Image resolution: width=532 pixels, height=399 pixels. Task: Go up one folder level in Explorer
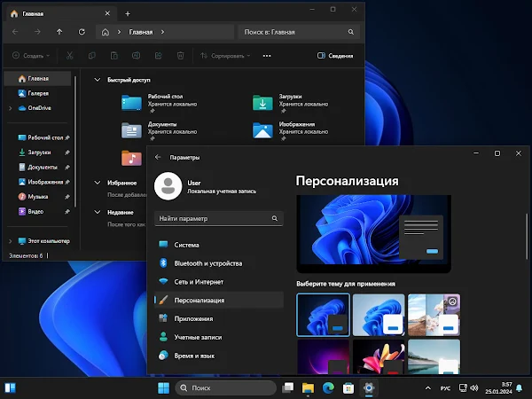59,32
